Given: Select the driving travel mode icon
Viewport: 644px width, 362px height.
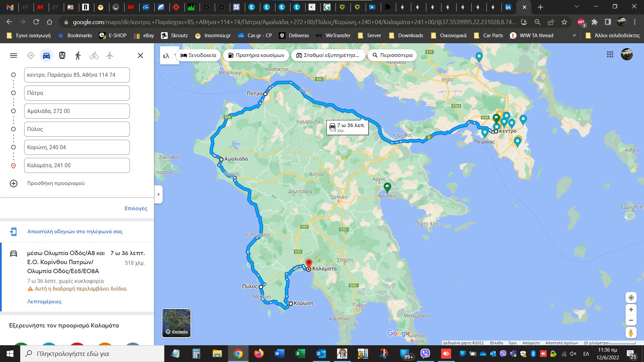Looking at the screenshot, I should pos(46,55).
